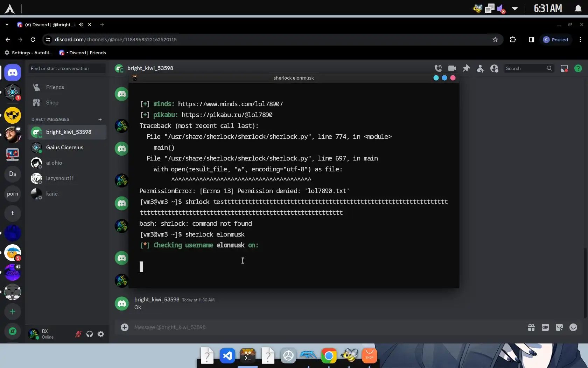Close the Discord browser tab
Image resolution: width=588 pixels, height=368 pixels.
[x=90, y=25]
